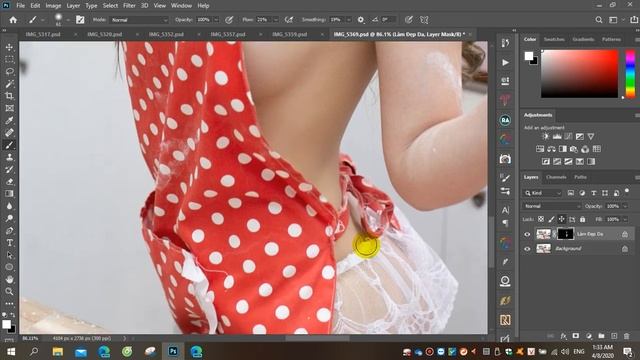Select the Blur tool
The width and height of the screenshot is (640, 360).
point(9,207)
